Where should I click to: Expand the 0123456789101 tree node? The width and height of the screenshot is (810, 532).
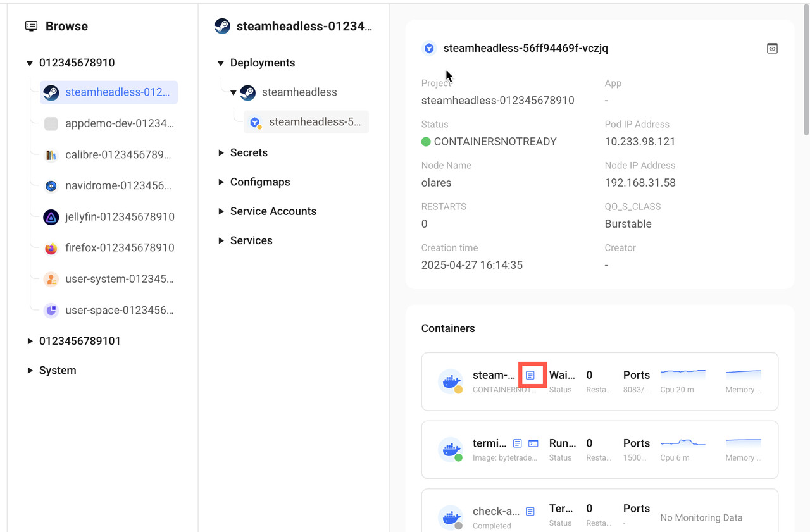29,341
